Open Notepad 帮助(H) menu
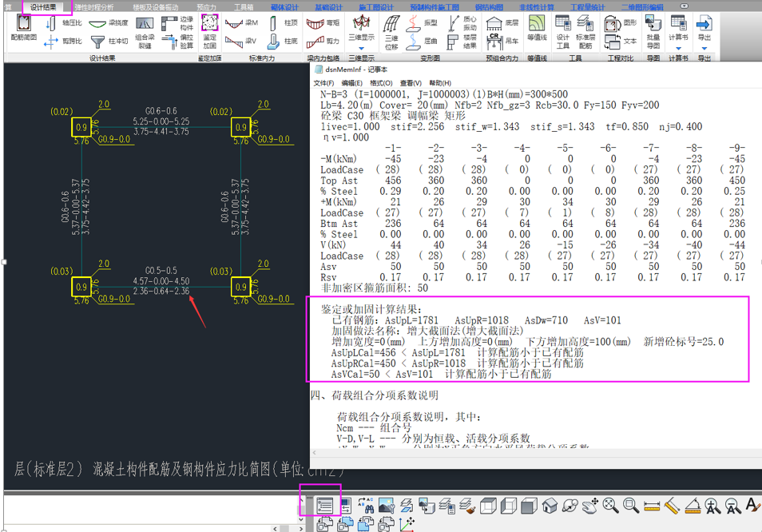 440,83
